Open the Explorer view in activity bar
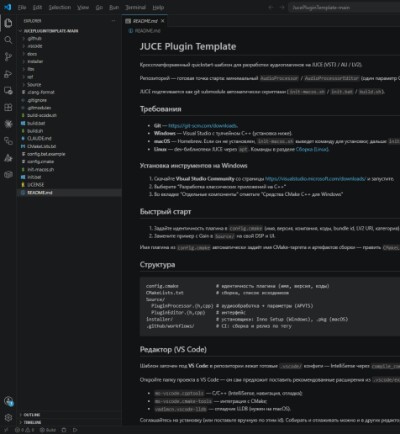Screen dimensions: 400x434 8,23
